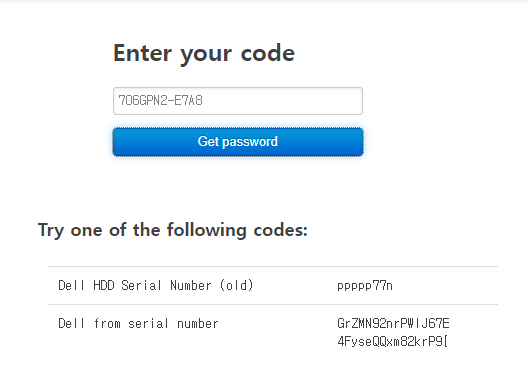Click the word "serial" in the Dell from serial number row
This screenshot has width=528, height=376.
(x=148, y=323)
